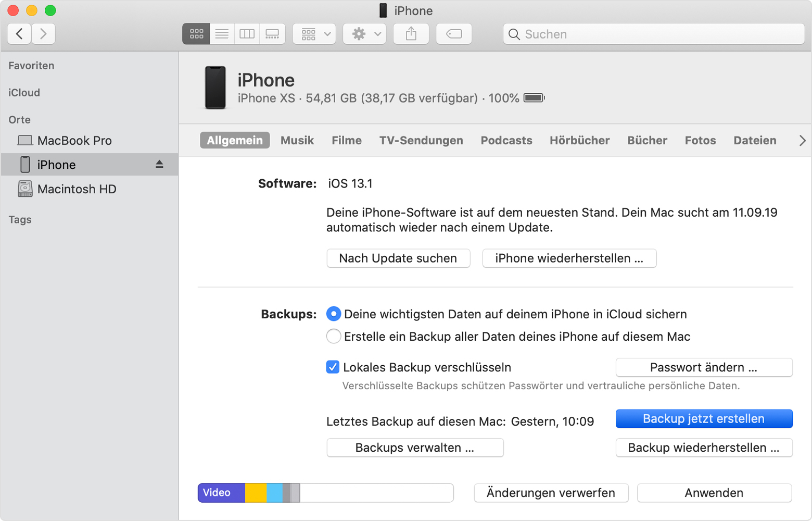Click the Macintosh HD disk icon
This screenshot has height=521, width=812.
coord(25,189)
